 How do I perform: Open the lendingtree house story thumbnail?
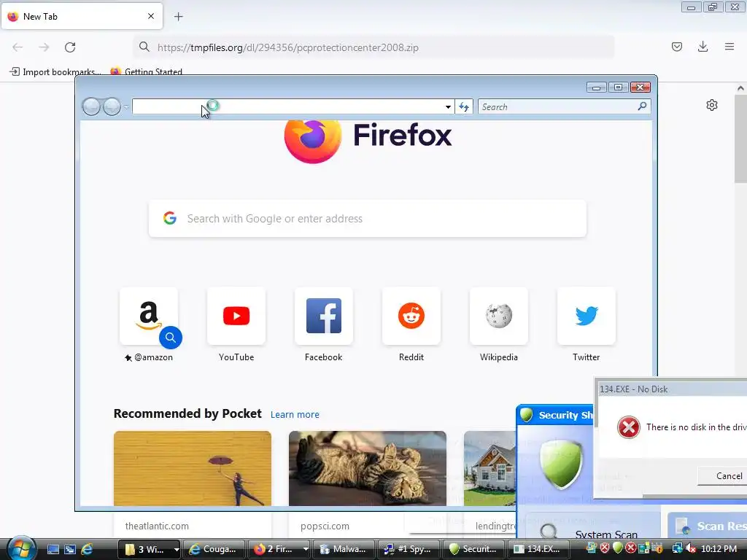point(489,469)
